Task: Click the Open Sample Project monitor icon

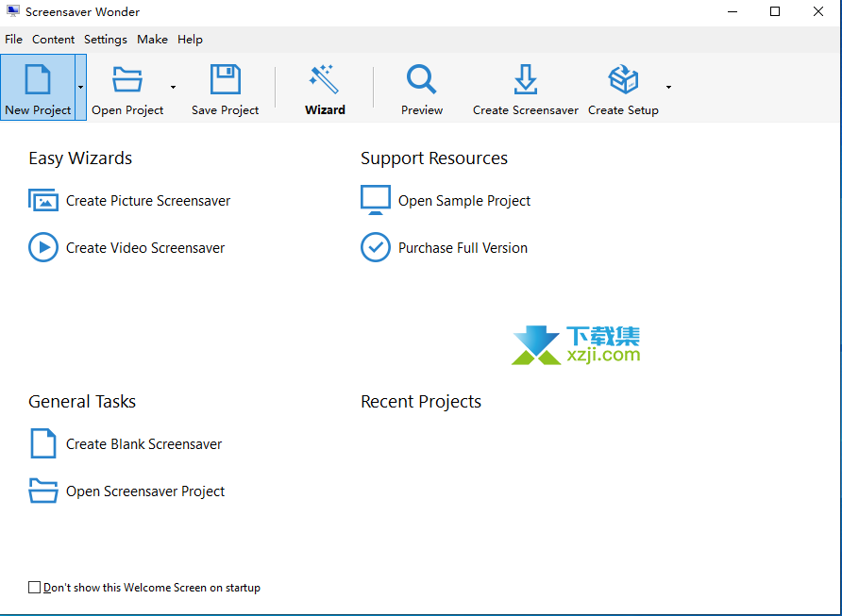Action: click(376, 200)
